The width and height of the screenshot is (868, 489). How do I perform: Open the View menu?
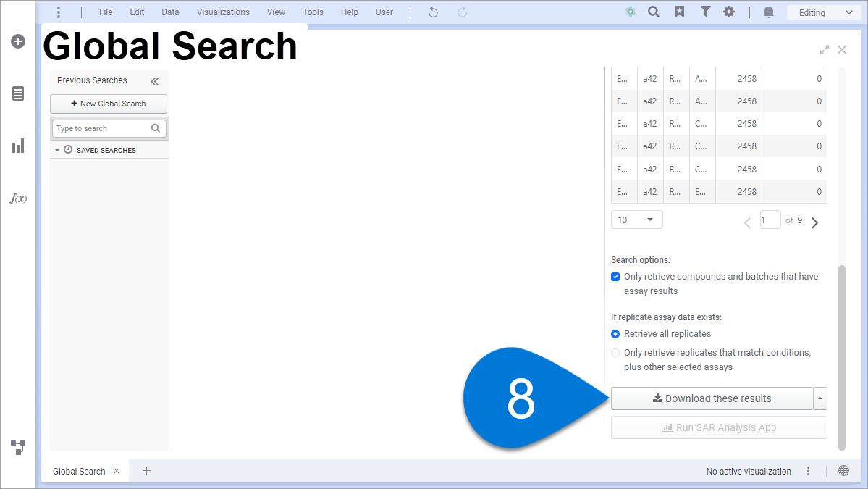tap(276, 12)
